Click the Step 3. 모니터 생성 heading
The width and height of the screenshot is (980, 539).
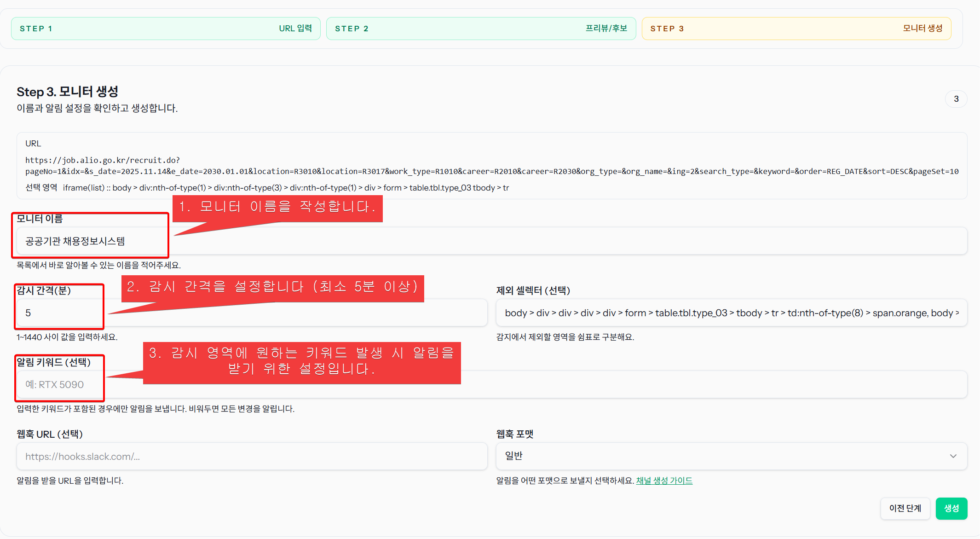pos(68,92)
